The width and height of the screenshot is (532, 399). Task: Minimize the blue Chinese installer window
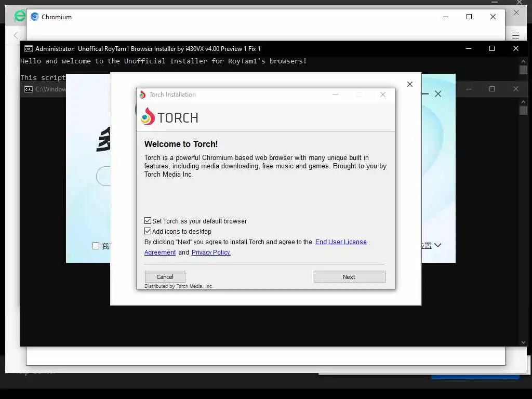tap(425, 94)
